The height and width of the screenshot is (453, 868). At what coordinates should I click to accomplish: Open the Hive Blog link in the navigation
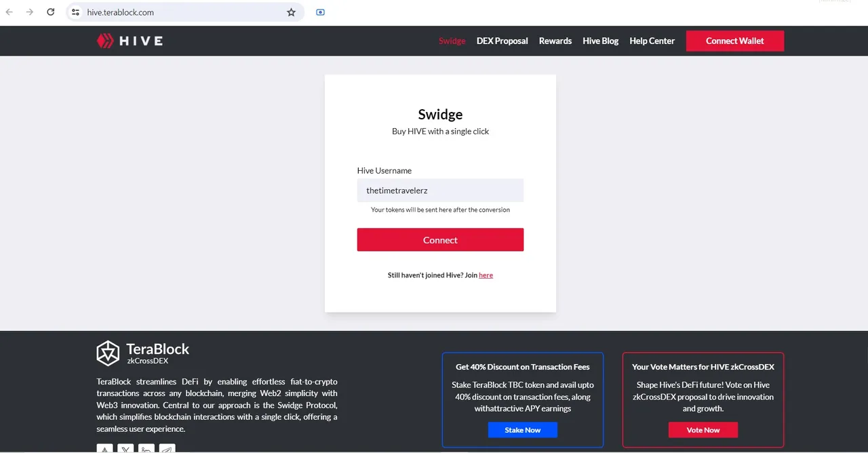[601, 41]
